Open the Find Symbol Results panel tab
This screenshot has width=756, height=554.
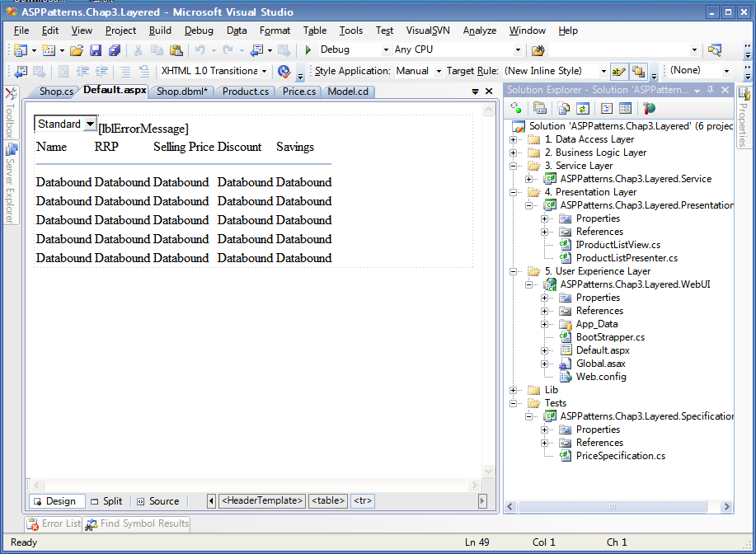click(137, 523)
